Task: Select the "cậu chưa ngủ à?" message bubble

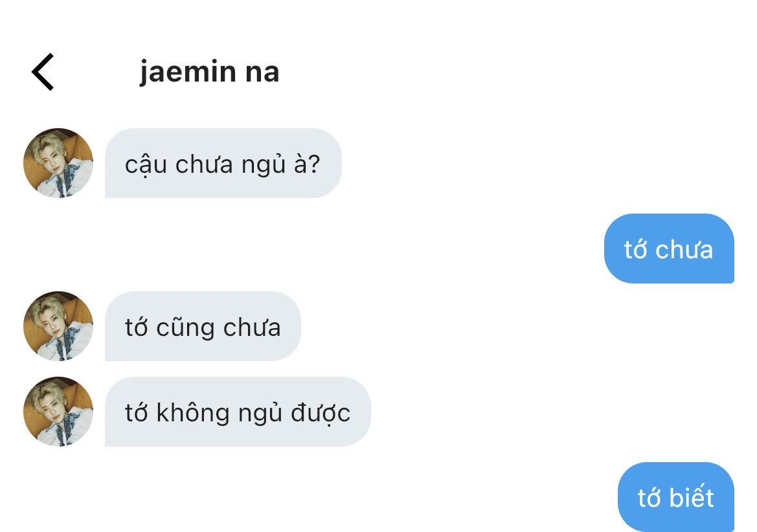Action: tap(223, 163)
